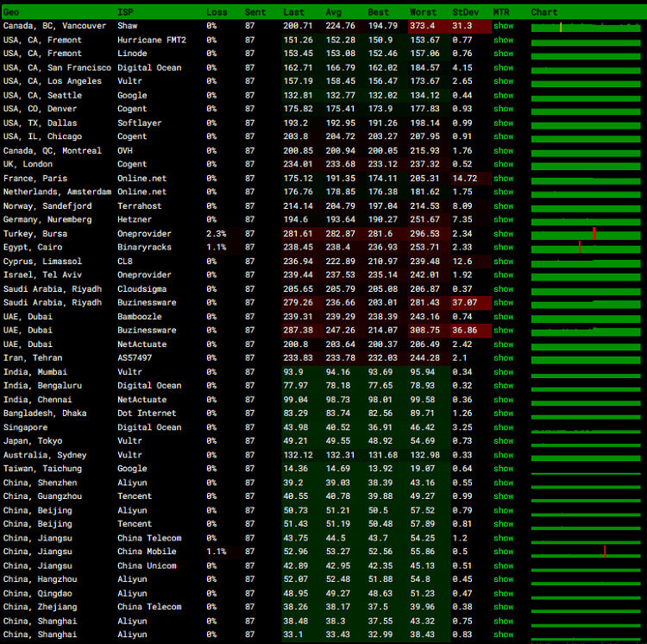Show MTR for Dubai Bamboozle

(504, 317)
